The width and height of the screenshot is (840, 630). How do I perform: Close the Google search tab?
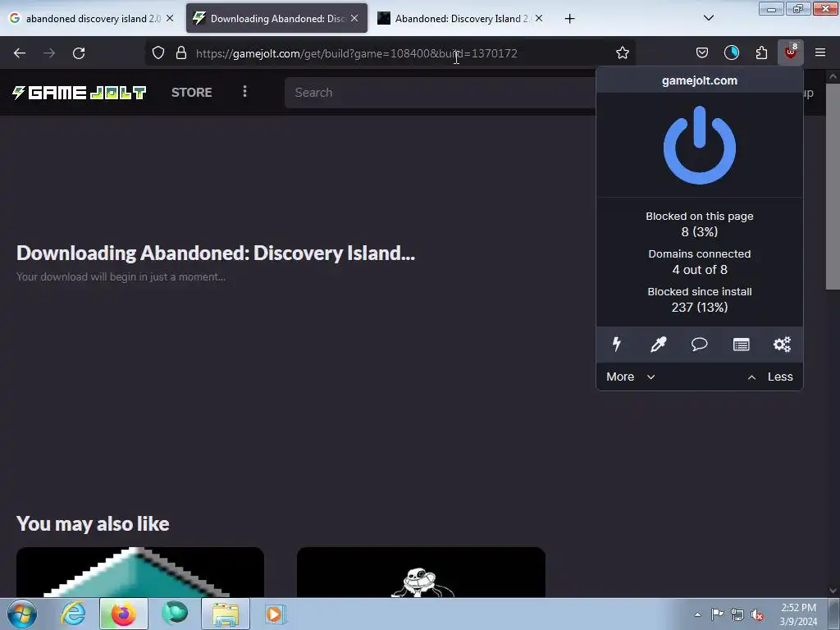[x=170, y=18]
